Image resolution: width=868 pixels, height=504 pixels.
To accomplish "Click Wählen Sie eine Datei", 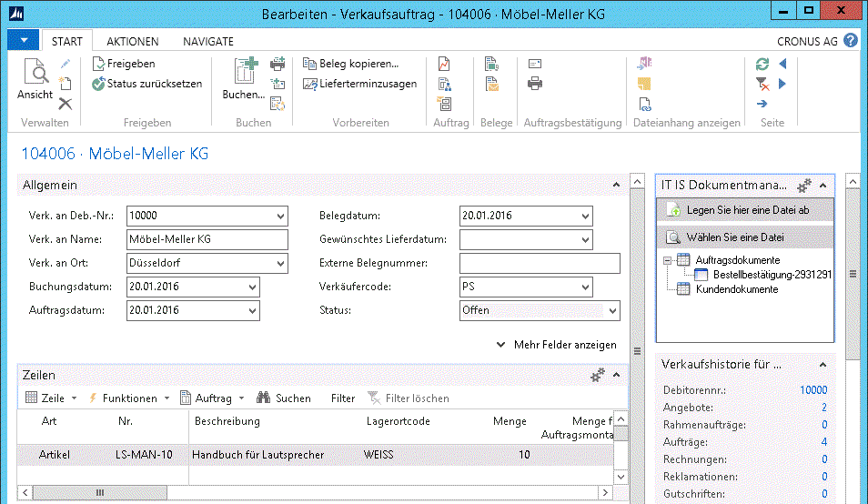I will (x=745, y=237).
